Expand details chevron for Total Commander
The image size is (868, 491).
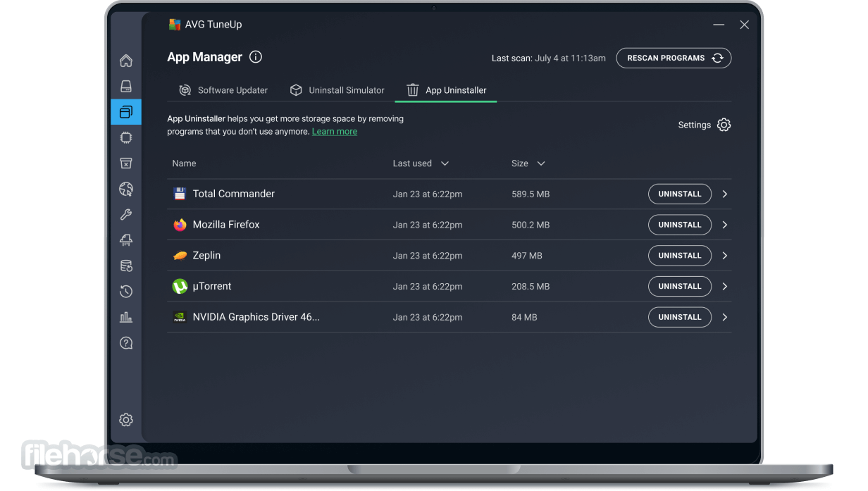725,194
